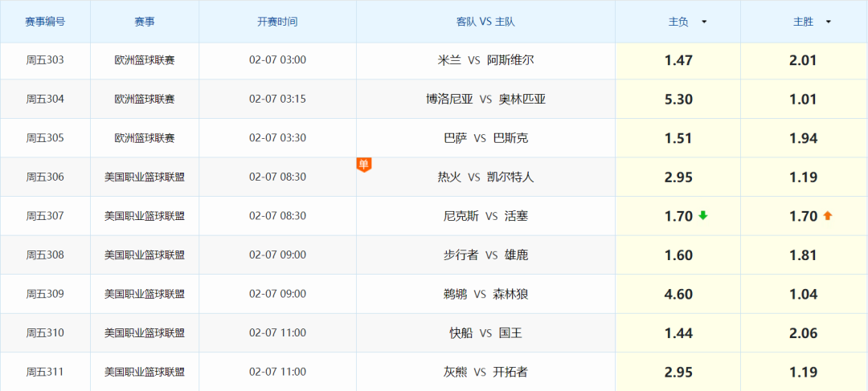Click start time 02-07 03:30

277,138
